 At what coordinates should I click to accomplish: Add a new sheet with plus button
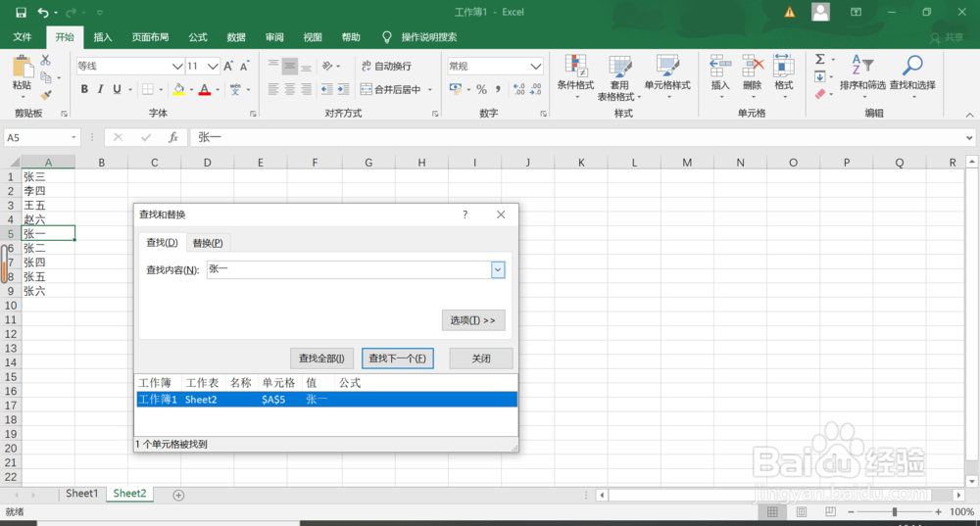coord(178,495)
